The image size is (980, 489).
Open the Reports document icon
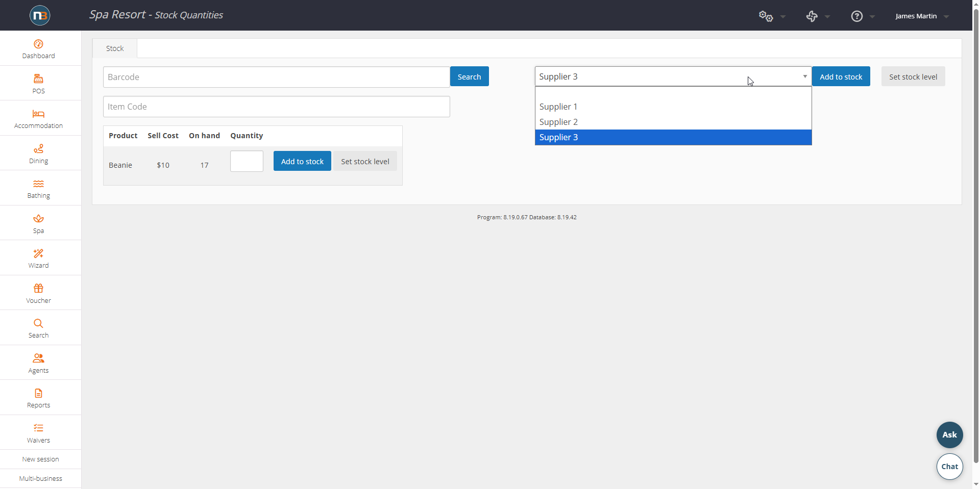point(38,393)
